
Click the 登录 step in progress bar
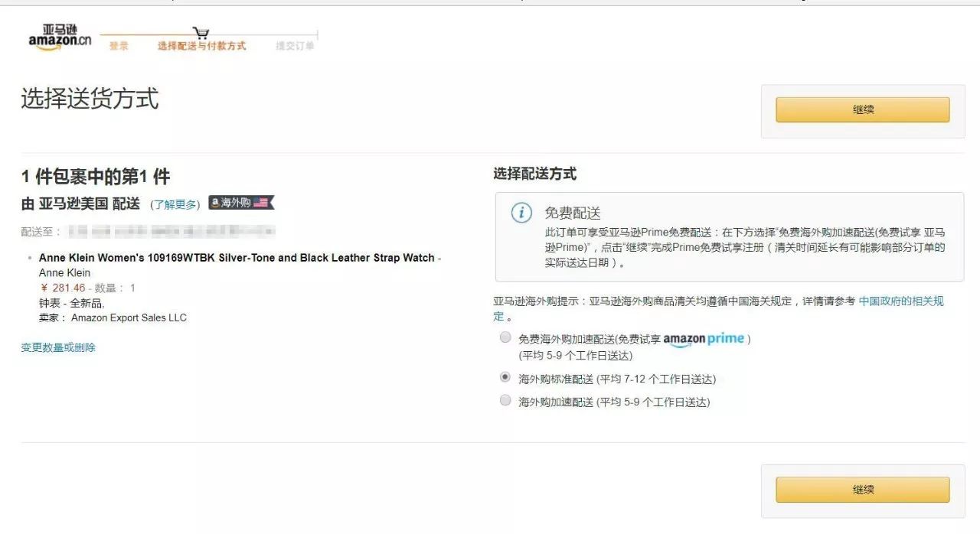click(x=119, y=46)
